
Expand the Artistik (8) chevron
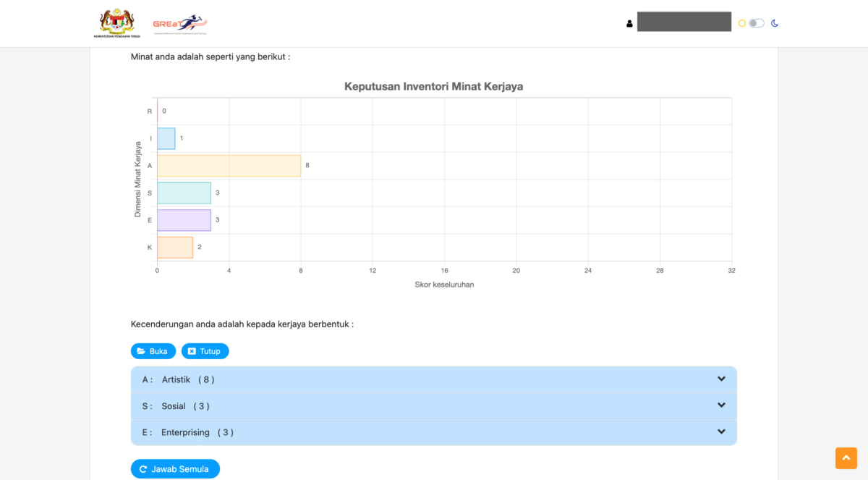click(x=720, y=379)
